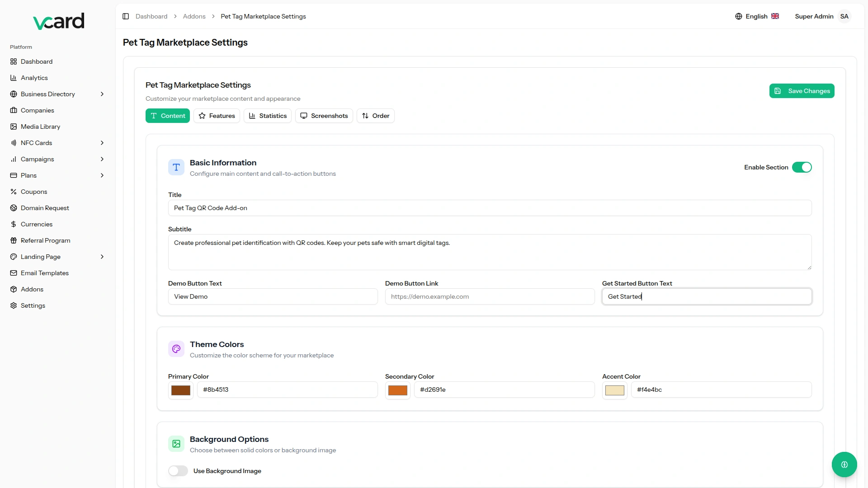Toggle the sidebar collapse icon

(126, 16)
